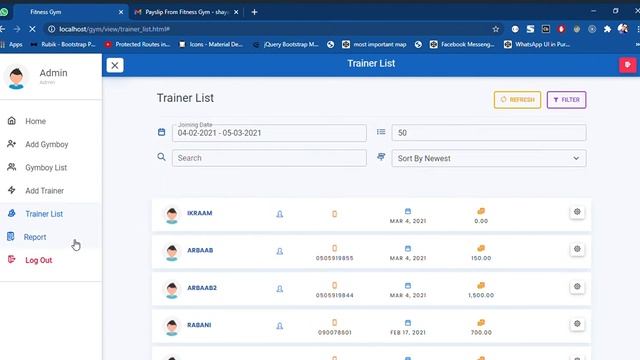The image size is (640, 360).
Task: Switch to Payslip From Fitness Gym tab
Action: click(186, 12)
